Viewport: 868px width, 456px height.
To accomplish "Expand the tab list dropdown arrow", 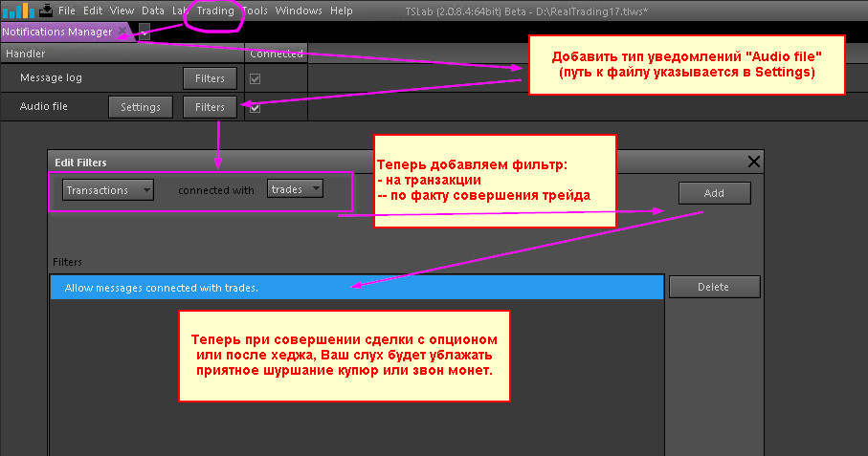I will click(144, 32).
